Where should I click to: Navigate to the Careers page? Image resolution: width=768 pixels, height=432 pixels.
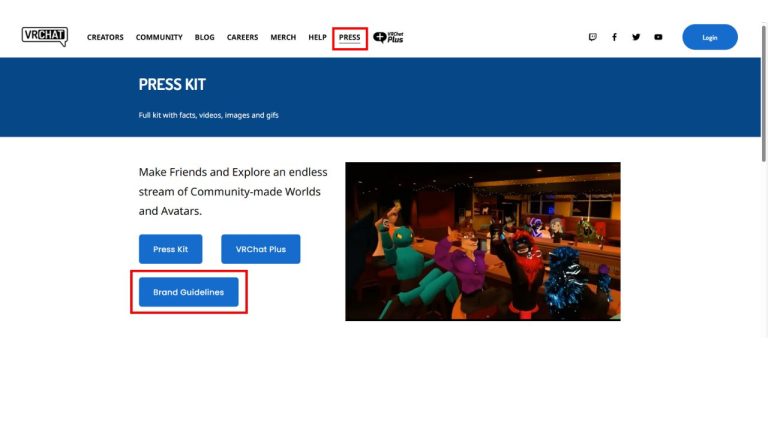click(x=242, y=37)
